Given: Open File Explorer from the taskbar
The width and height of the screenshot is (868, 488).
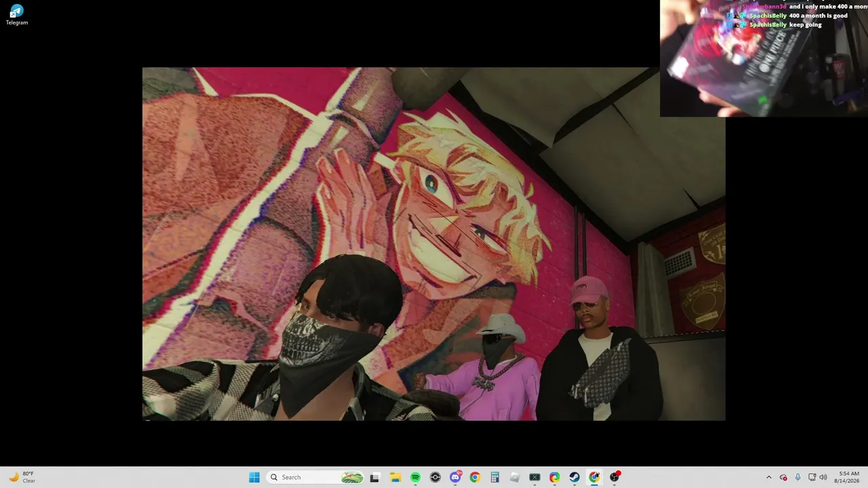Looking at the screenshot, I should pos(395,477).
